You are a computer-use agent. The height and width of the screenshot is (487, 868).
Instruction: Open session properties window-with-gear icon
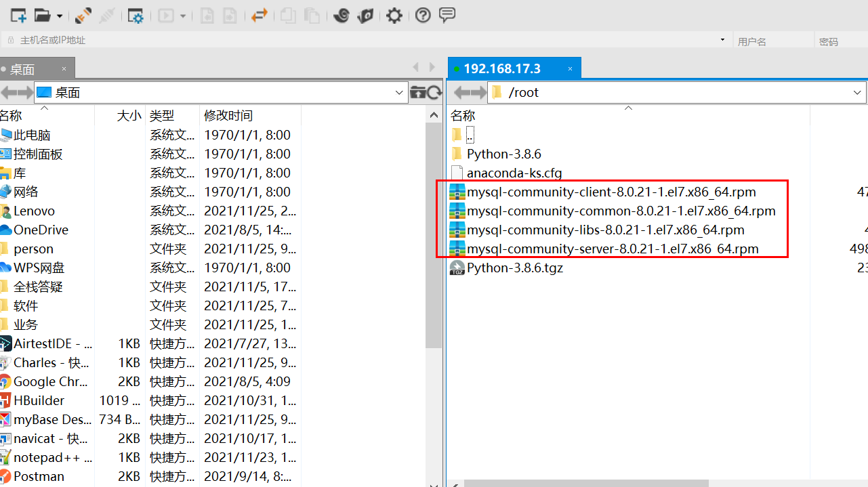tap(136, 15)
